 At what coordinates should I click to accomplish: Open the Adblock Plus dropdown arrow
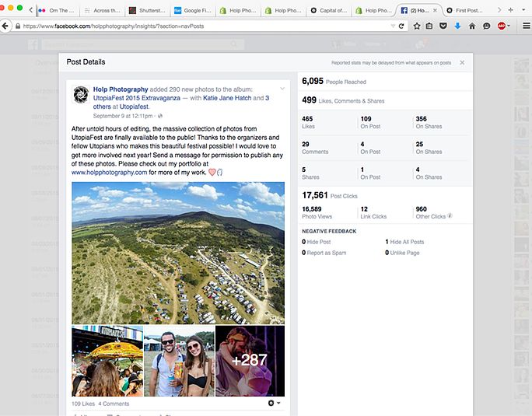pyautogui.click(x=508, y=26)
